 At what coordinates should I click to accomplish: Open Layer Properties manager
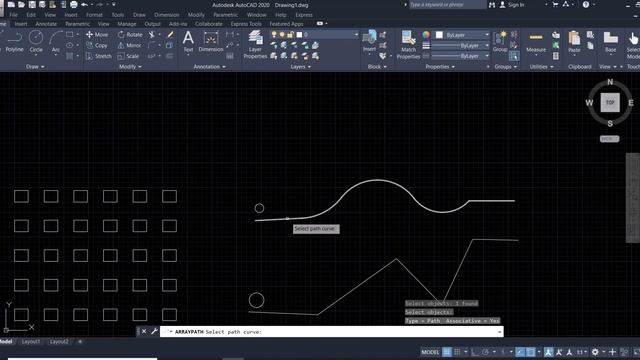coord(255,45)
